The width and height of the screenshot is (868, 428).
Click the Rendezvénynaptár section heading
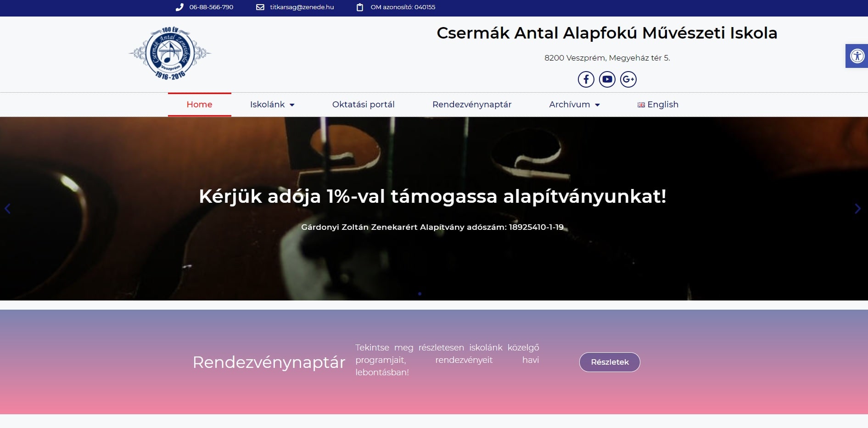pyautogui.click(x=269, y=362)
